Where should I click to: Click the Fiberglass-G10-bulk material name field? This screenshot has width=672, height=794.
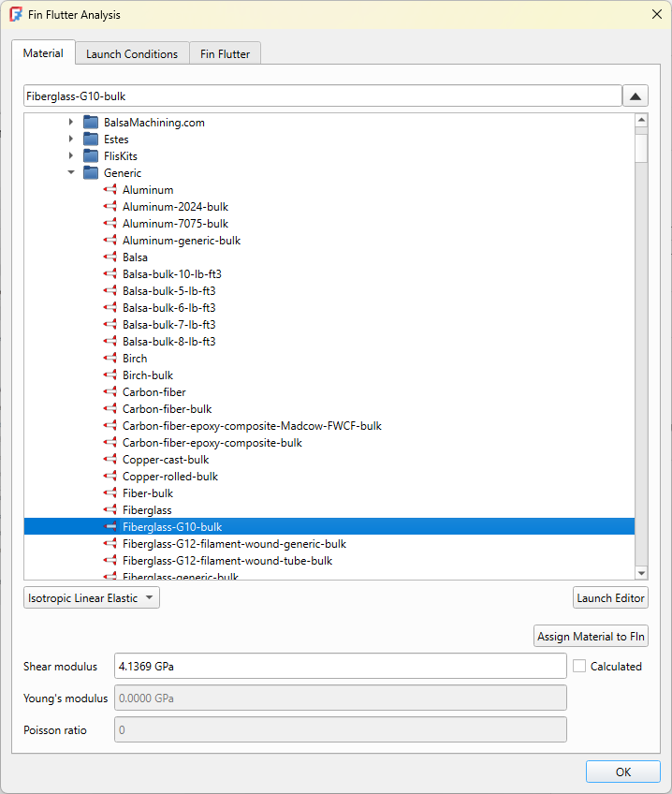[322, 96]
